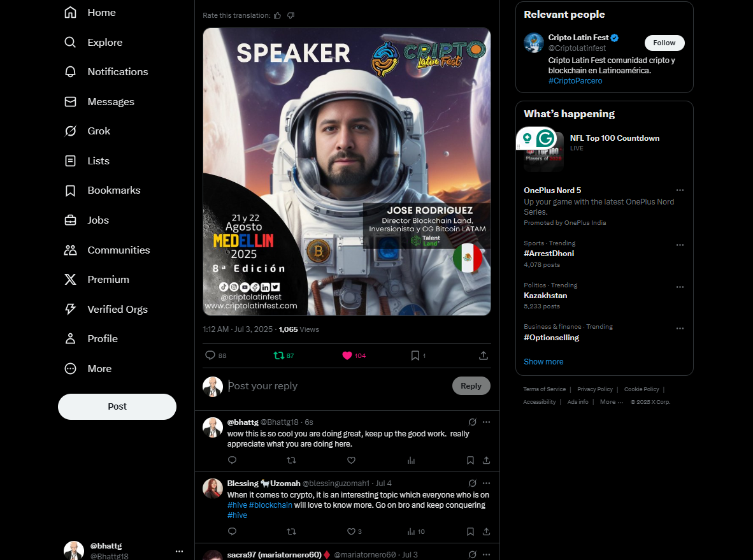Viewport: 753px width, 560px height.
Task: Open more options on sacra97's reply
Action: (487, 555)
